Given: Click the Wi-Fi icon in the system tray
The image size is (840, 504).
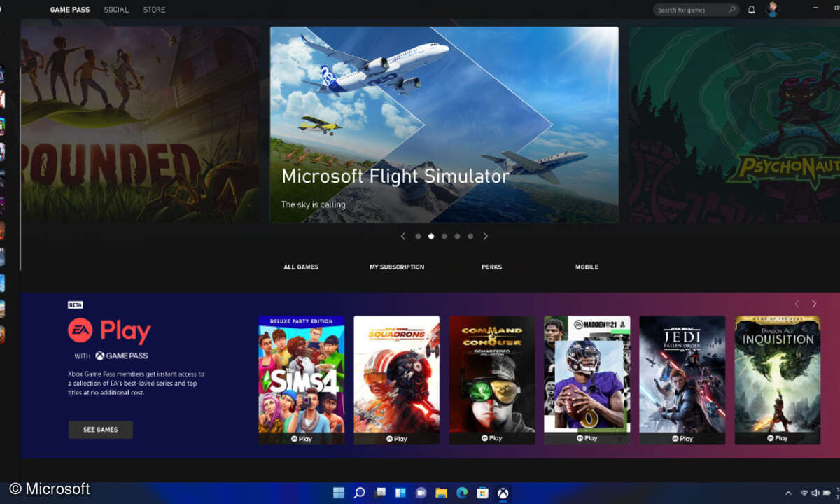Looking at the screenshot, I should click(x=804, y=493).
